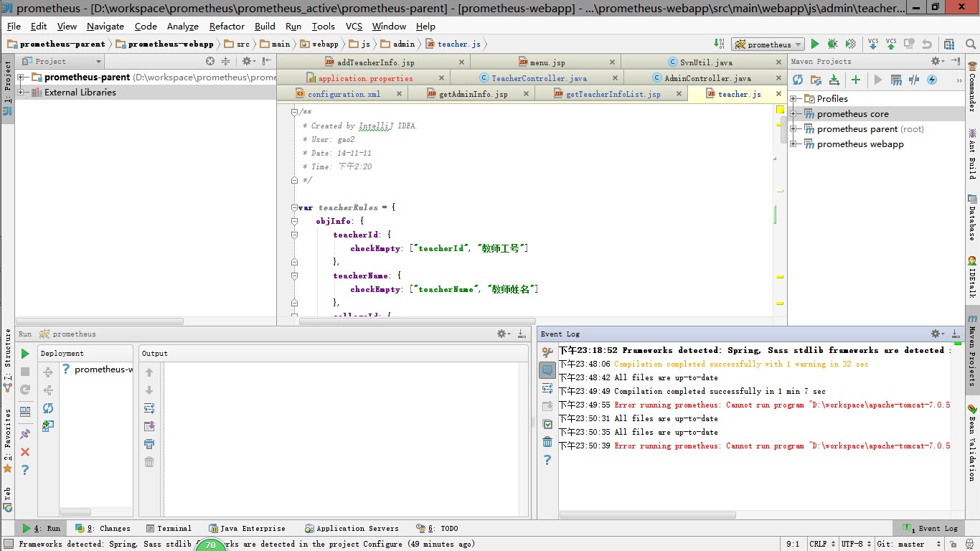Open 6: TODO tool window
This screenshot has height=551, width=980.
437,528
